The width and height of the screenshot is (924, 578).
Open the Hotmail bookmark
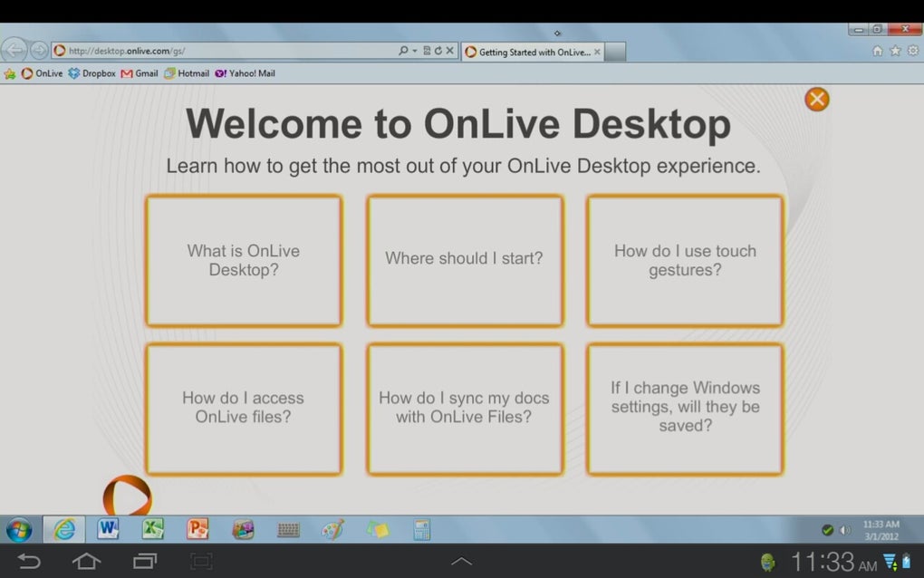click(x=187, y=73)
